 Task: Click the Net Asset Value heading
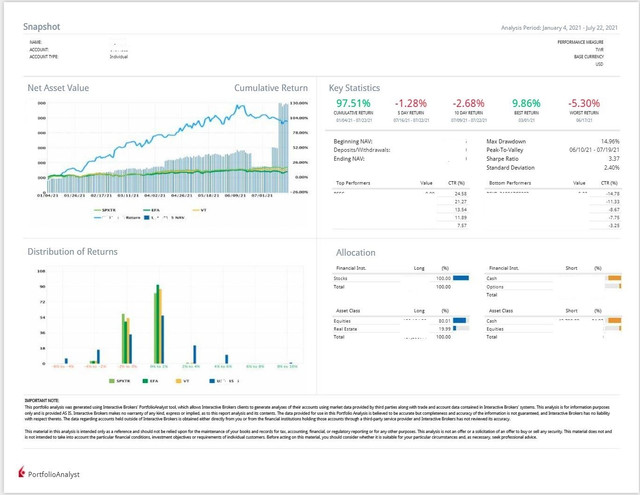pyautogui.click(x=58, y=88)
